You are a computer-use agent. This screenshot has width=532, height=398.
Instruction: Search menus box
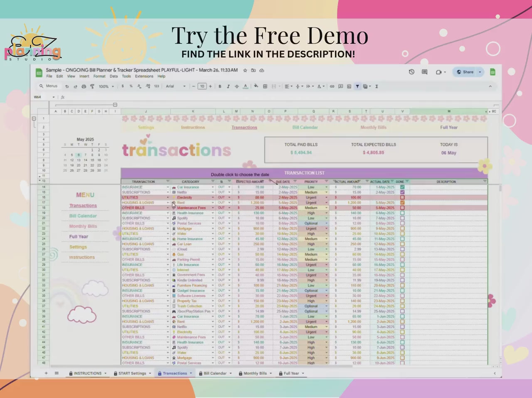tap(48, 86)
